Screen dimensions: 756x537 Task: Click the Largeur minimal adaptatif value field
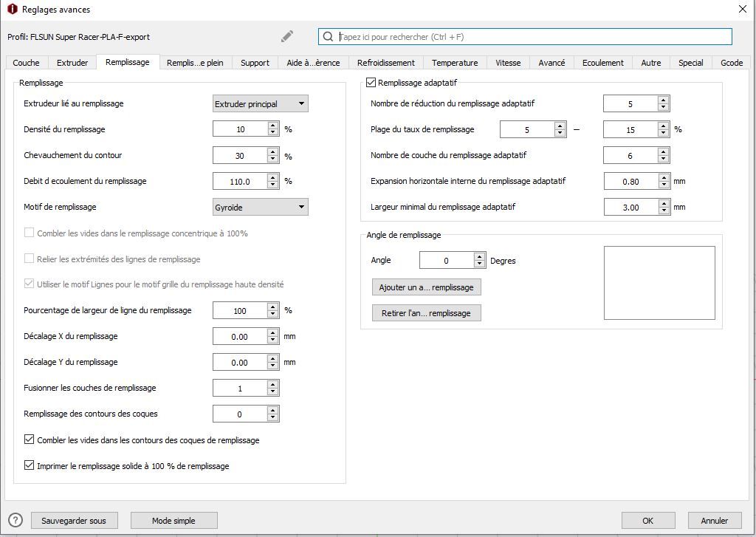pyautogui.click(x=630, y=207)
